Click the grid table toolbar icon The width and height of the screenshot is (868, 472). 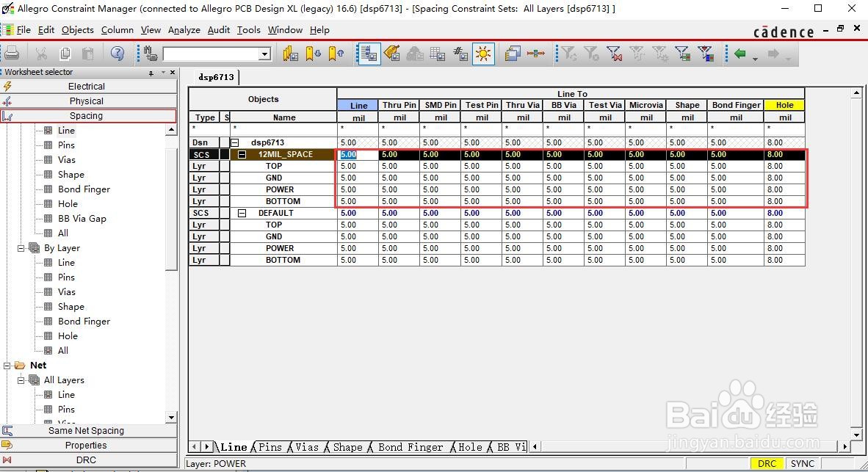click(x=438, y=53)
